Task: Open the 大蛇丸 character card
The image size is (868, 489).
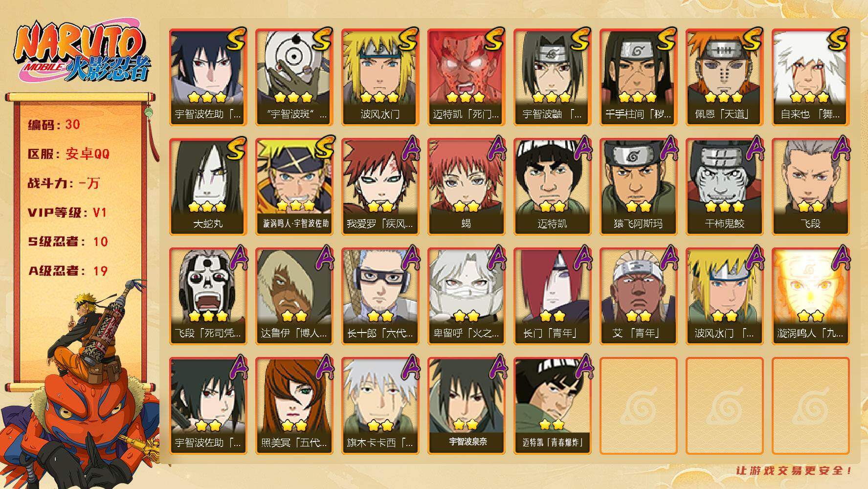Action: click(x=208, y=187)
